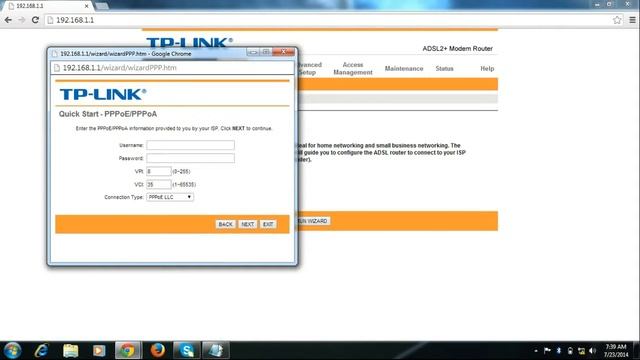Click the ADSL2+ Modem Router text

click(458, 49)
